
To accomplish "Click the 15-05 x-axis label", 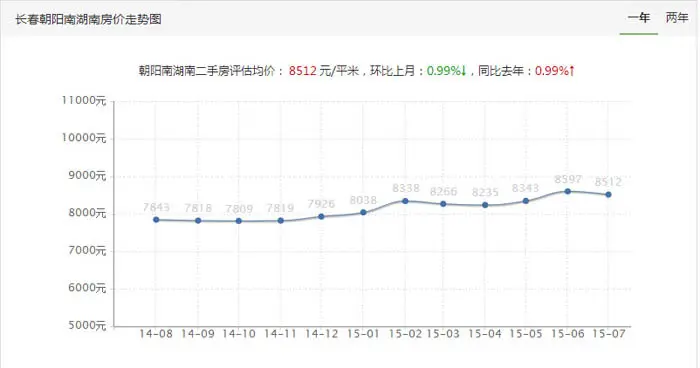I will pyautogui.click(x=526, y=334).
